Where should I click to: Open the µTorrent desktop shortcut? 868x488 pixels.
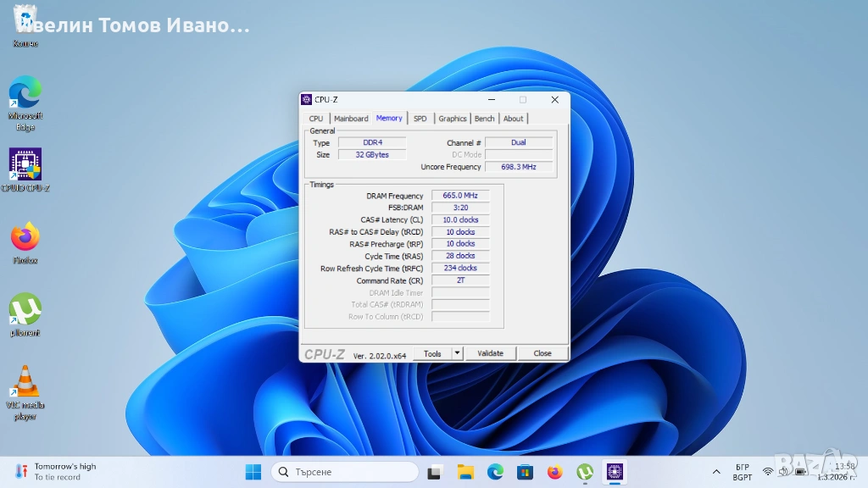pos(25,310)
